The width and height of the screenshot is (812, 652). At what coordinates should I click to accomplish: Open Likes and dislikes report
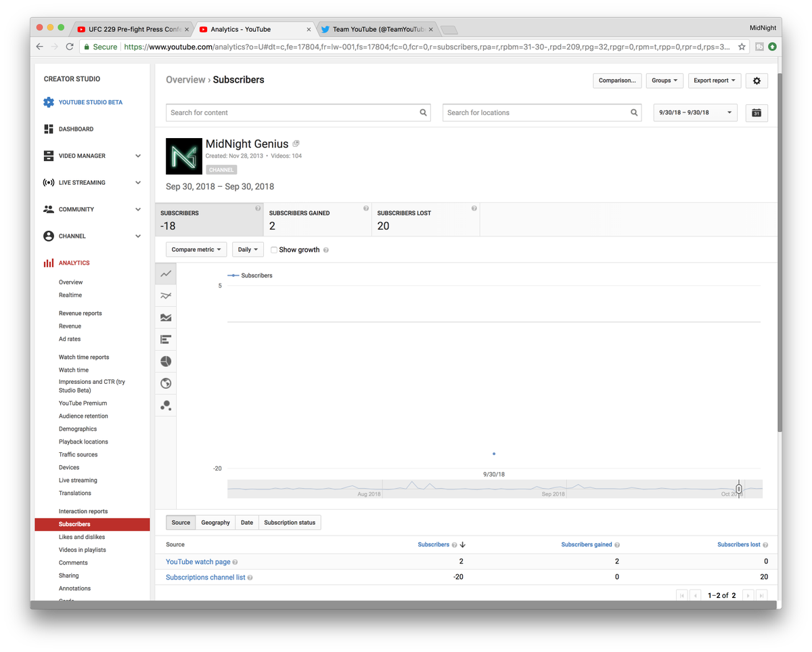pyautogui.click(x=82, y=537)
